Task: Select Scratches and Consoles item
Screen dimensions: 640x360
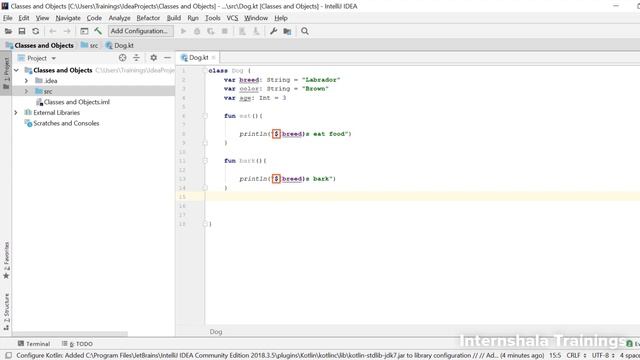Action: 62,123
